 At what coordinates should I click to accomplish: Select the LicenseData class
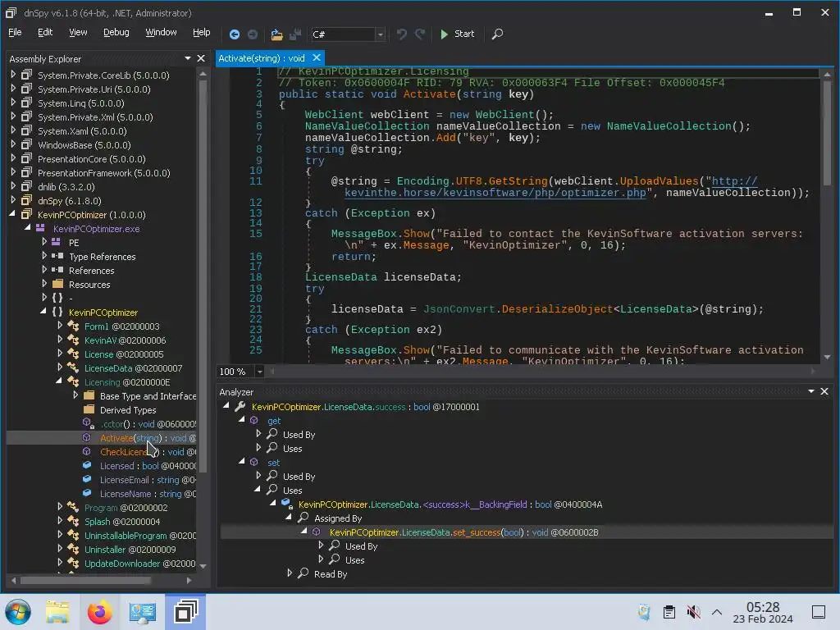(133, 368)
